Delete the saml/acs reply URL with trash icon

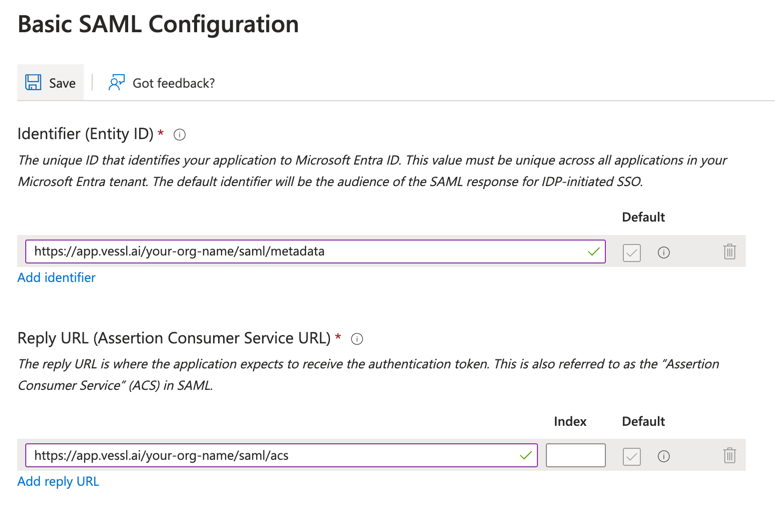tap(729, 456)
